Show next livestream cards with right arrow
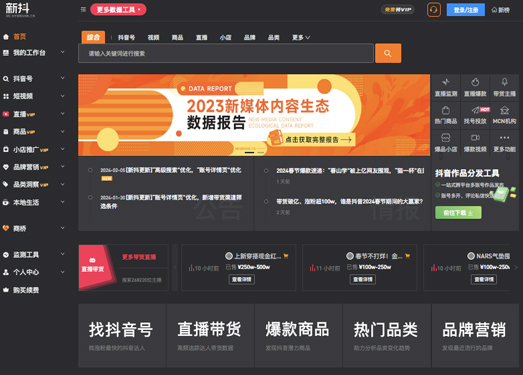Viewport: 523px width, 375px height. click(516, 267)
